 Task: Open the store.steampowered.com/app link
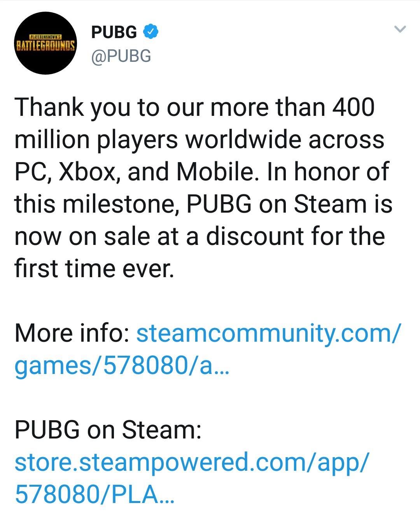coord(191,462)
